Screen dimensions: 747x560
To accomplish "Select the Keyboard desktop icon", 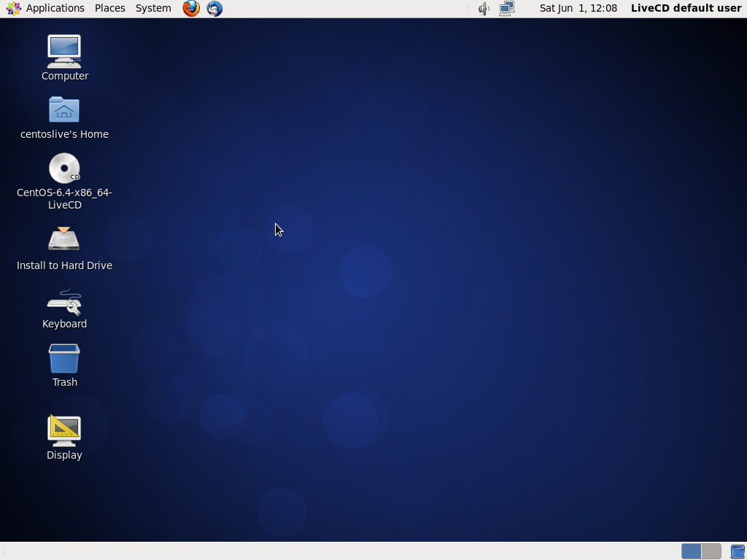I will pos(64,302).
